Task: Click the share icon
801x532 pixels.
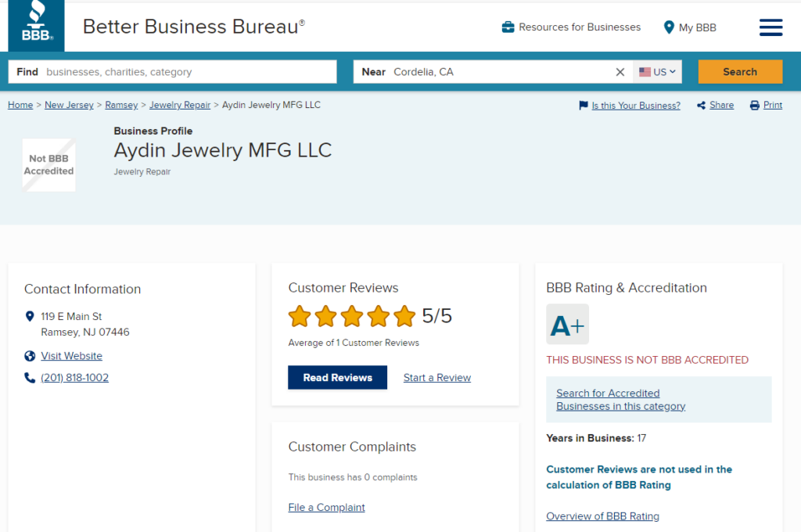Action: [702, 106]
